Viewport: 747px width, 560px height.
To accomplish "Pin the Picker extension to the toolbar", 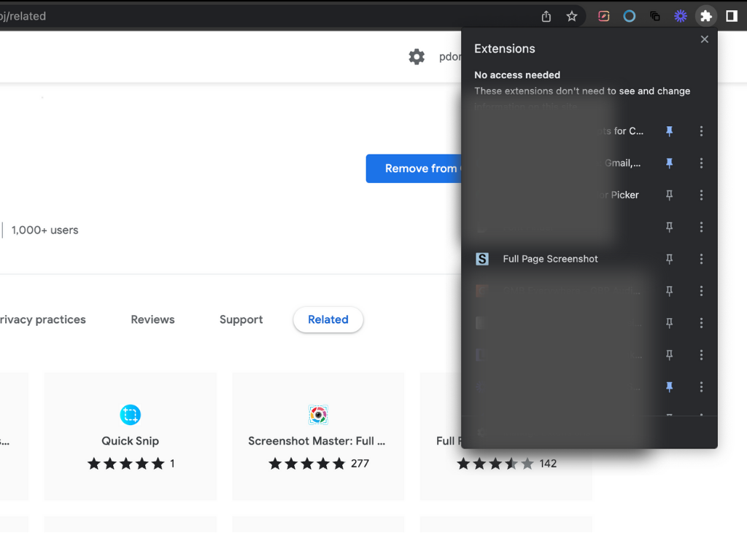I will click(x=669, y=195).
